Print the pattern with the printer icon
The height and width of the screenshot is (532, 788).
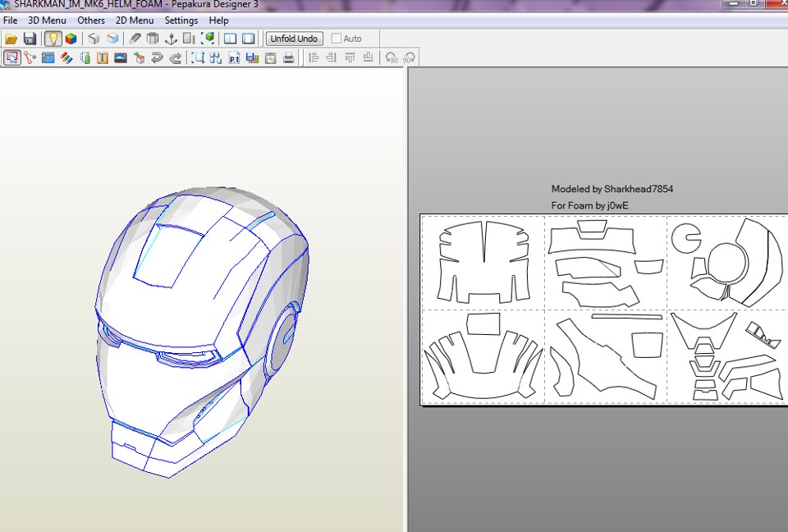288,57
